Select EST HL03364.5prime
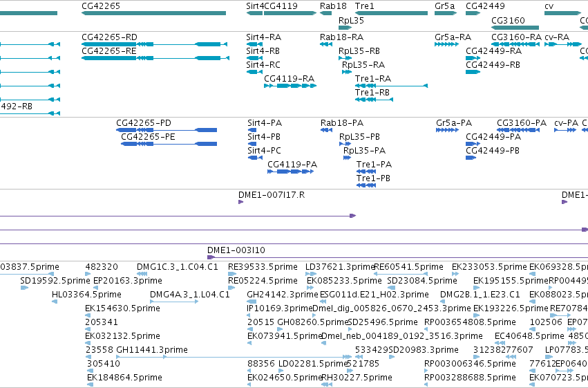Screen dimensions: 588x388 [x=86, y=295]
